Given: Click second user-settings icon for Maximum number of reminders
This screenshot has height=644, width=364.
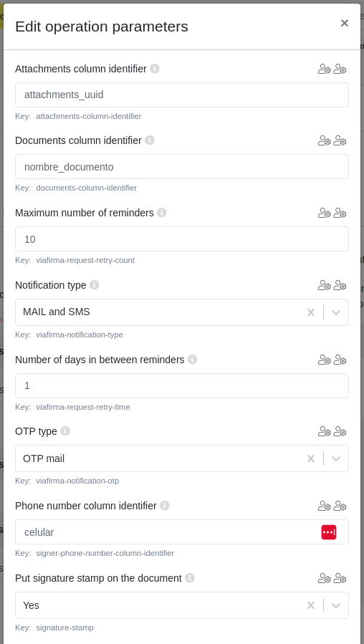Looking at the screenshot, I should coord(340,213).
